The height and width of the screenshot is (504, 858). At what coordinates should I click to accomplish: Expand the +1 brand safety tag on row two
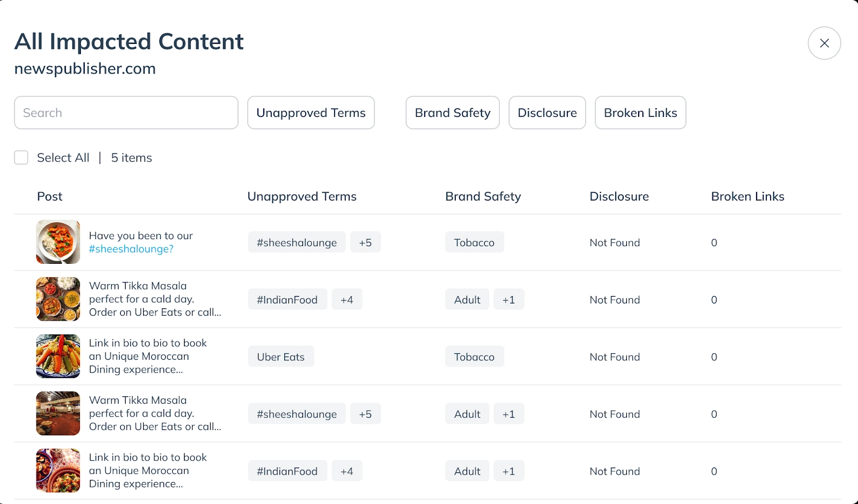pyautogui.click(x=508, y=299)
